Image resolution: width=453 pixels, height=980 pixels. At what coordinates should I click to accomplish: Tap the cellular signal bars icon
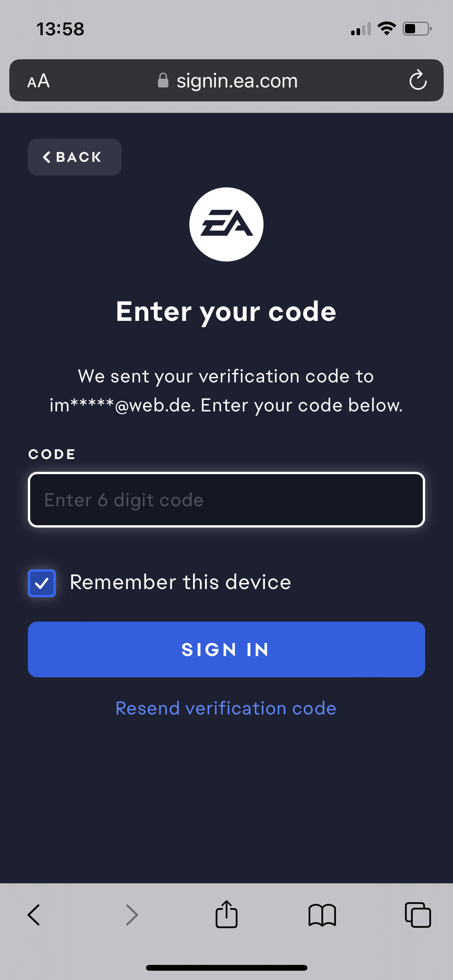pyautogui.click(x=361, y=29)
